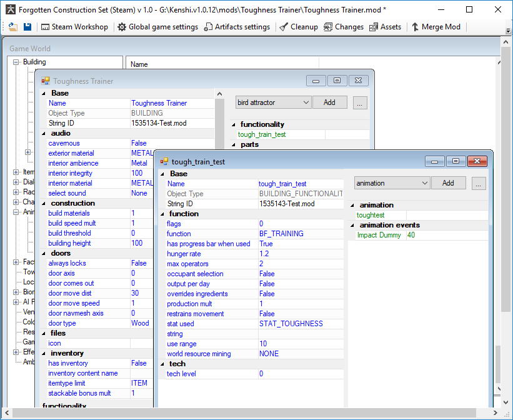Open animation dropdown in tough_train_test
Screen dimensions: 513x420
coord(392,183)
